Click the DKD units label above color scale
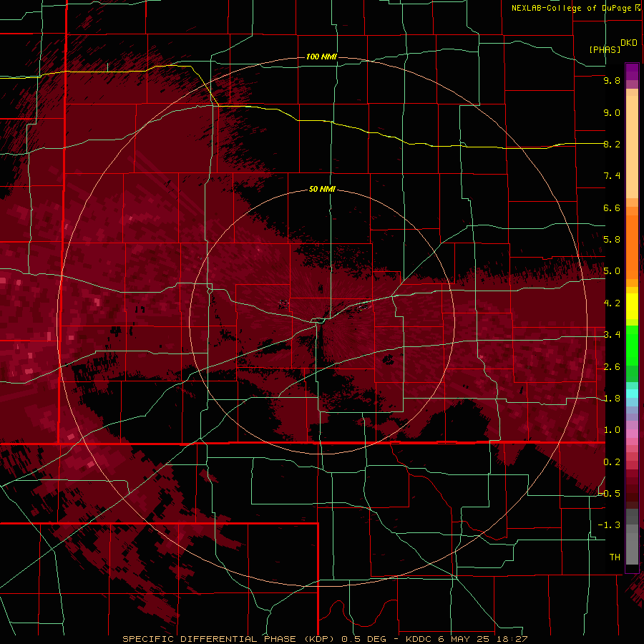Viewport: 644px width, 644px height. (628, 43)
